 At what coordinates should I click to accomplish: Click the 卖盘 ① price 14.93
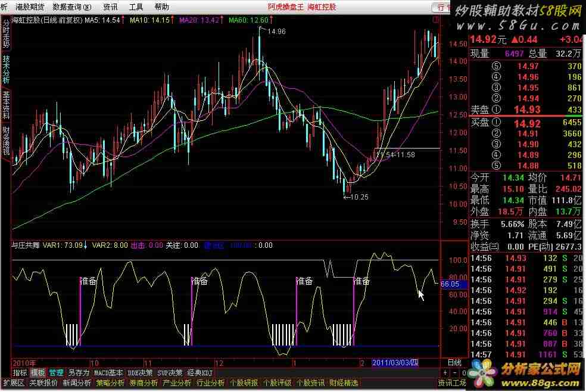pyautogui.click(x=527, y=110)
